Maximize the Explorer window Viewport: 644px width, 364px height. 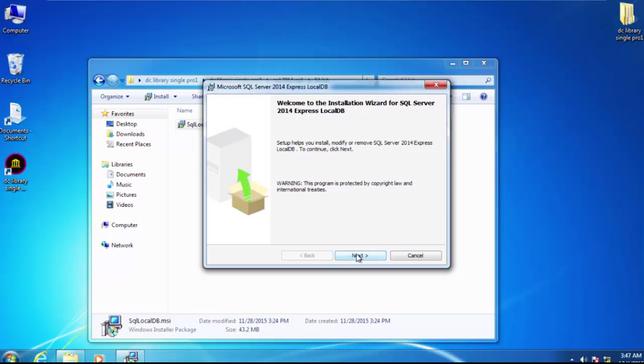[x=466, y=63]
